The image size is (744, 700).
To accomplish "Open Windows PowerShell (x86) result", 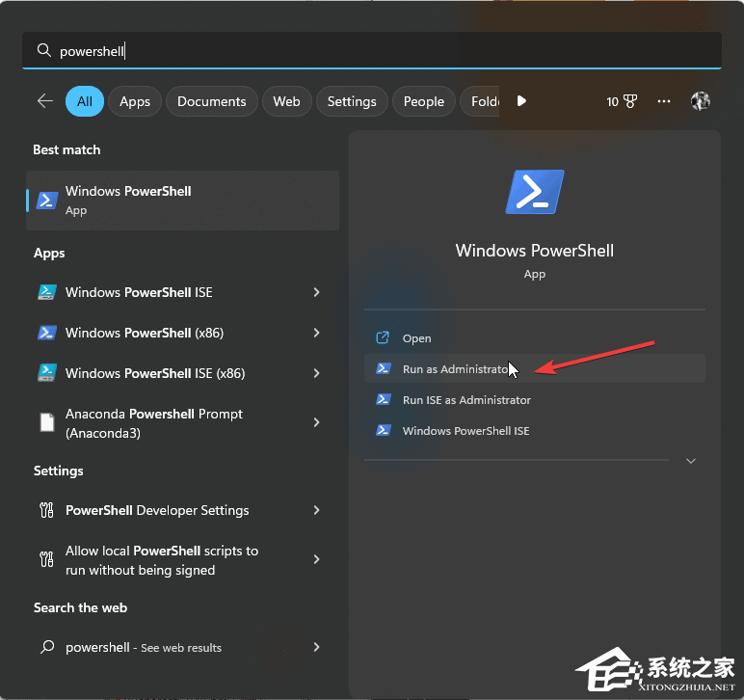I will 183,333.
